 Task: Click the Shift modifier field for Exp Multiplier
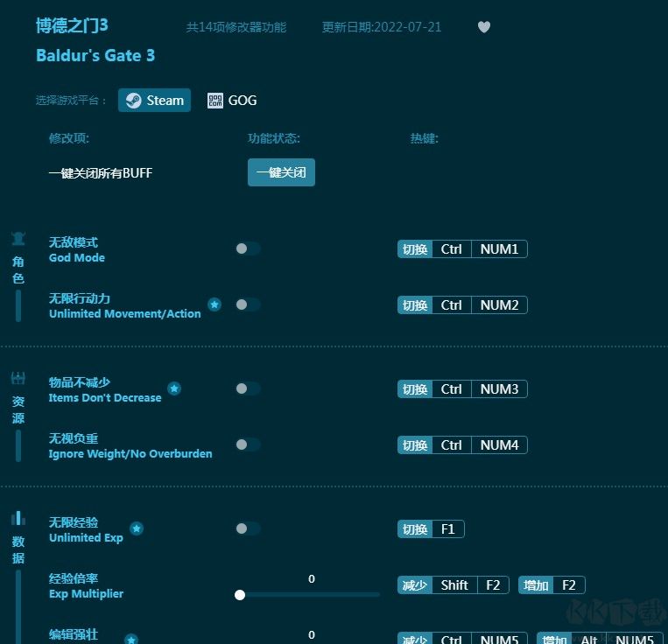click(454, 585)
